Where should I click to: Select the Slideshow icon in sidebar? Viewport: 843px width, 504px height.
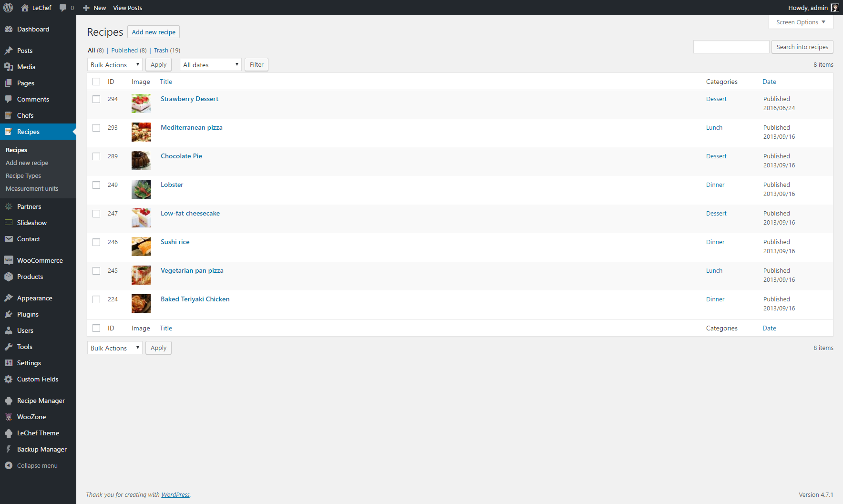(x=10, y=223)
